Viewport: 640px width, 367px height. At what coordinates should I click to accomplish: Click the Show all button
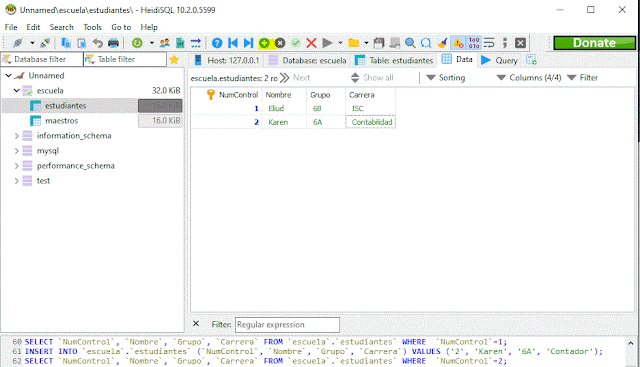pyautogui.click(x=372, y=78)
